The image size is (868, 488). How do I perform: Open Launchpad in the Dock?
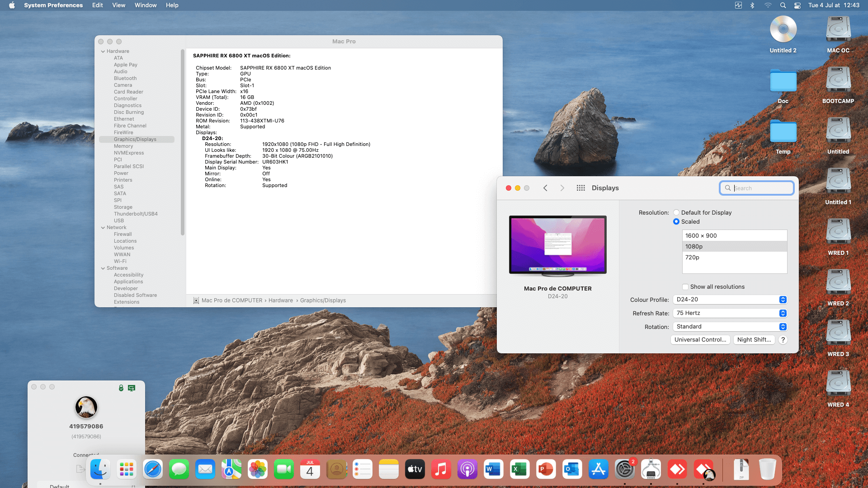click(126, 469)
